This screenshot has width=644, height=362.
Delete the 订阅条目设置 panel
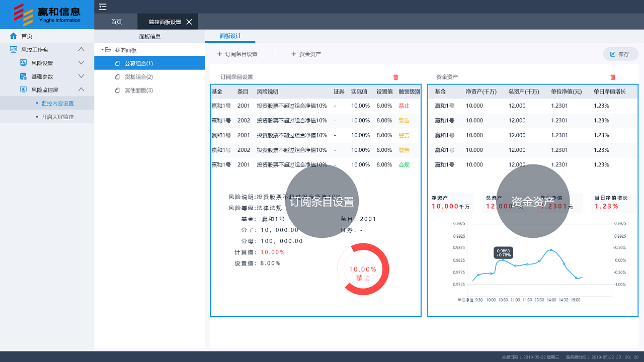[x=395, y=77]
